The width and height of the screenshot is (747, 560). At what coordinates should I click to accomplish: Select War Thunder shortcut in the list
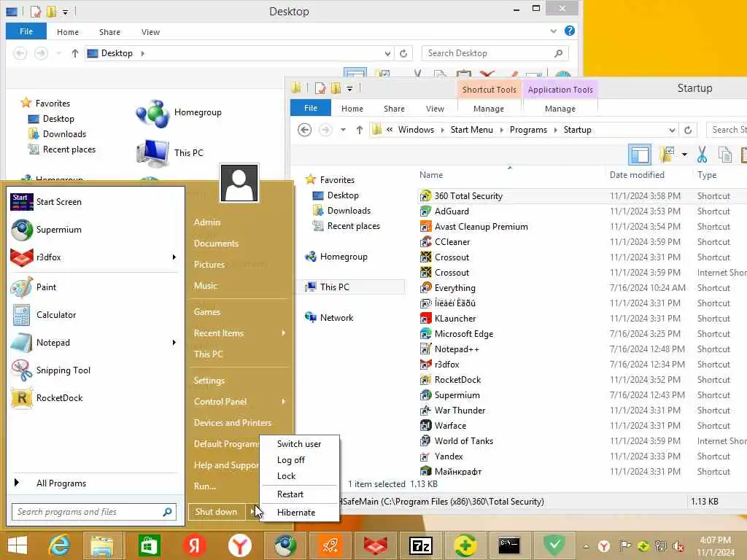coord(460,411)
